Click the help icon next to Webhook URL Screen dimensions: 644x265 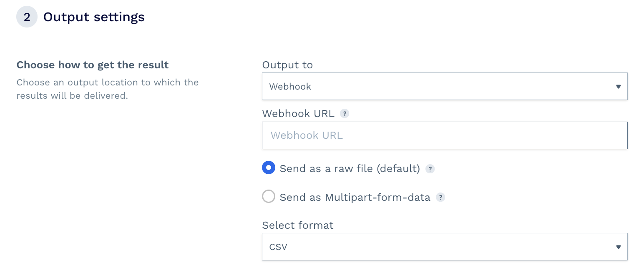[x=344, y=114]
